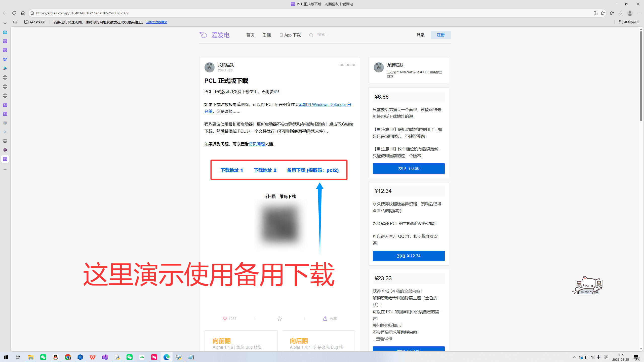Open the clock showing 3:15
The height and width of the screenshot is (362, 644).
(x=620, y=357)
